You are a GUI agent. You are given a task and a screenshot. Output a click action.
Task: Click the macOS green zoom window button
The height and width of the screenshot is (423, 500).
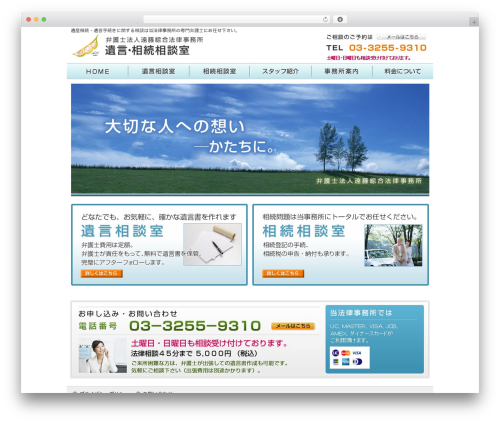[44, 20]
